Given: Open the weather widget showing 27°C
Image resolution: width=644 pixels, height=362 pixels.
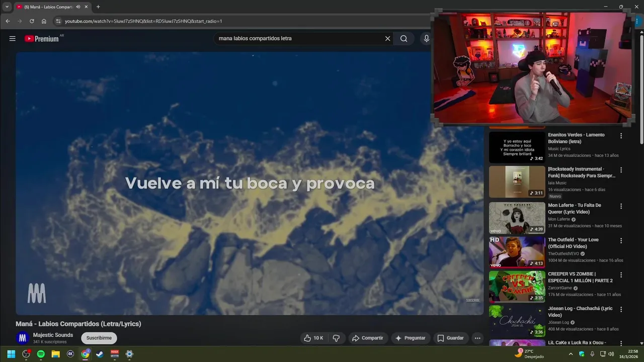Looking at the screenshot, I should [529, 354].
